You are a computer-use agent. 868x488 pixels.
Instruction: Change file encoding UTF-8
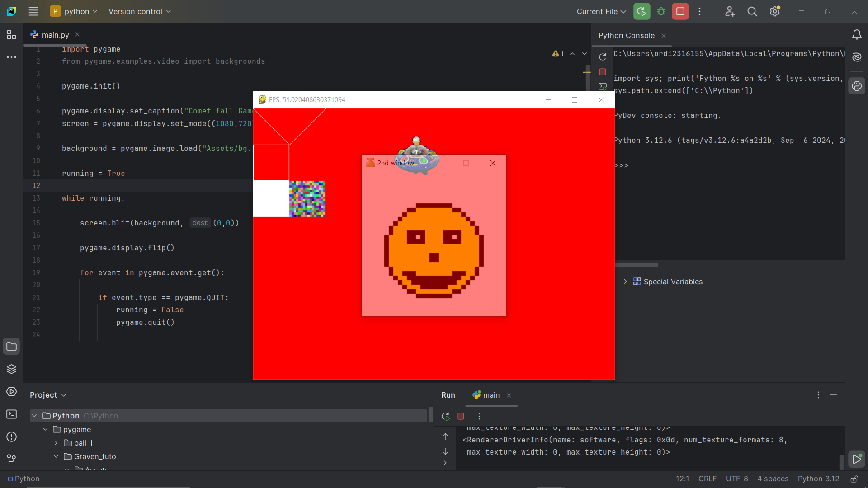(737, 479)
